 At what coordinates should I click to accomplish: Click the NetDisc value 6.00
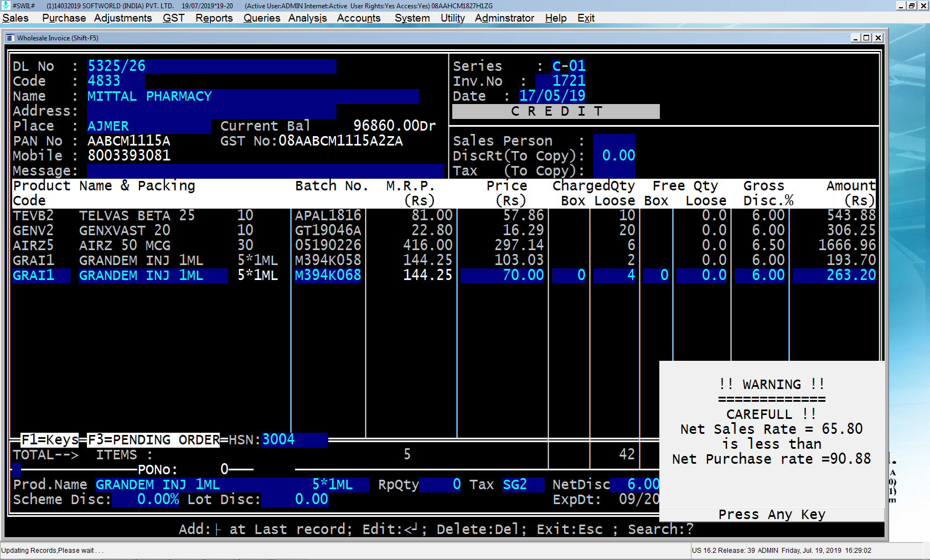point(635,485)
